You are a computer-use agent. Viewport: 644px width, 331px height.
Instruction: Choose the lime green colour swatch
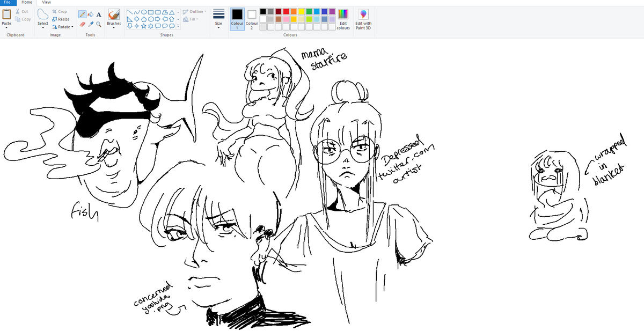click(309, 19)
